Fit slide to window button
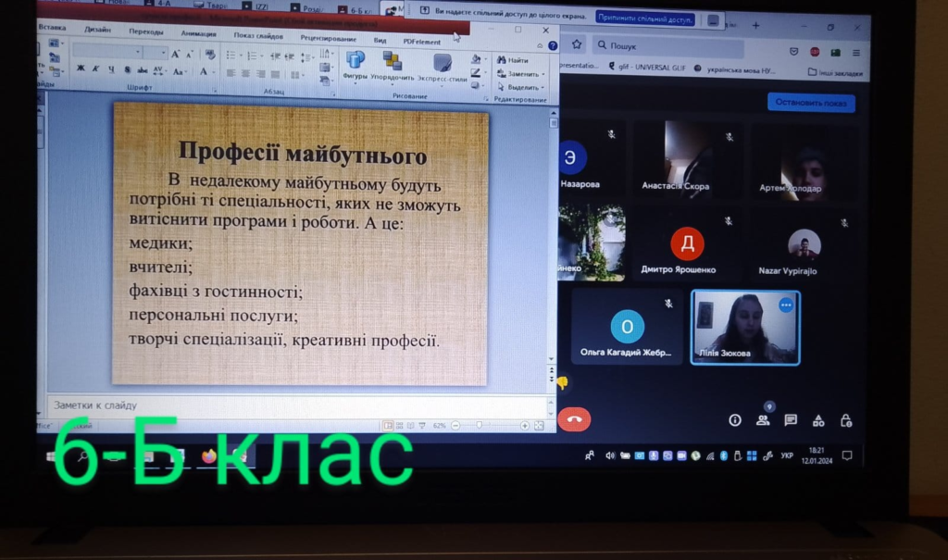Screen dimensions: 948x560 539,426
